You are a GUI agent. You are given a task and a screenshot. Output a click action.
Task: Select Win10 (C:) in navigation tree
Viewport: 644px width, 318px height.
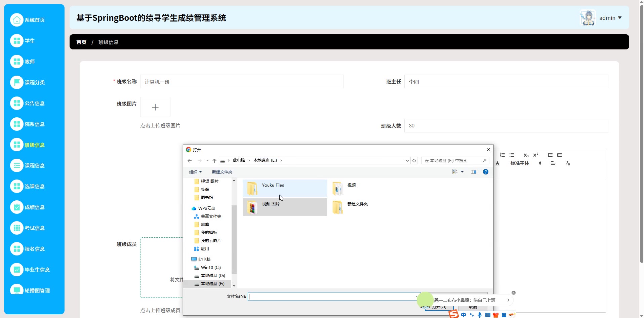point(207,268)
